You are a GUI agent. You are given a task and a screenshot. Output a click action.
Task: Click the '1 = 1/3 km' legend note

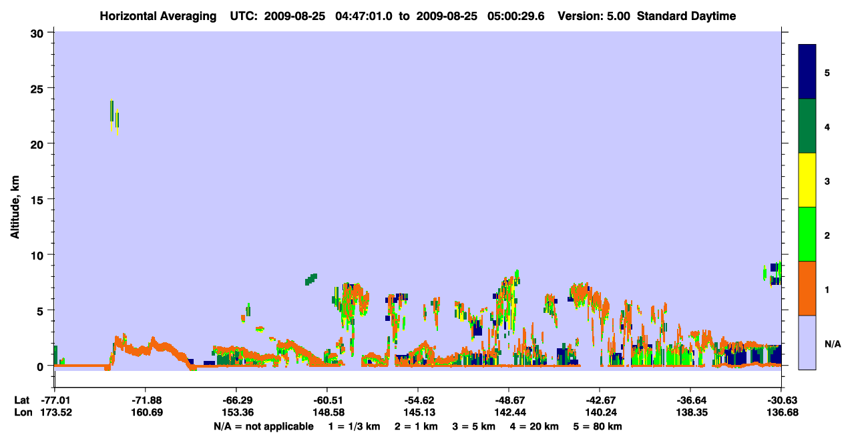[355, 426]
